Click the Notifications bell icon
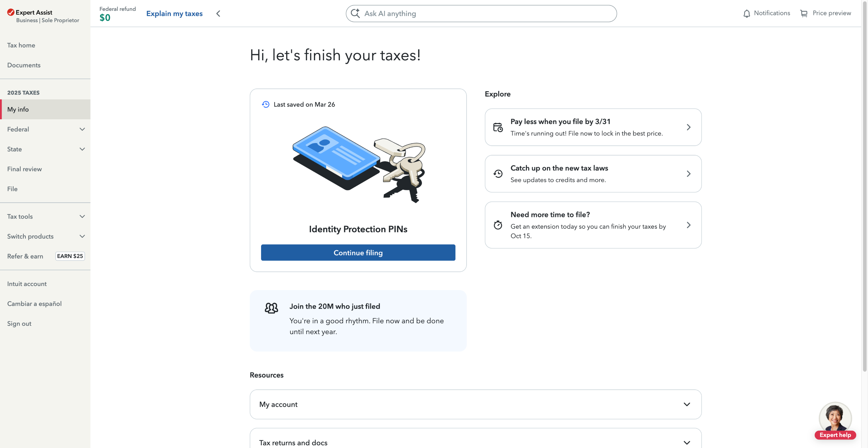The image size is (868, 448). click(747, 14)
